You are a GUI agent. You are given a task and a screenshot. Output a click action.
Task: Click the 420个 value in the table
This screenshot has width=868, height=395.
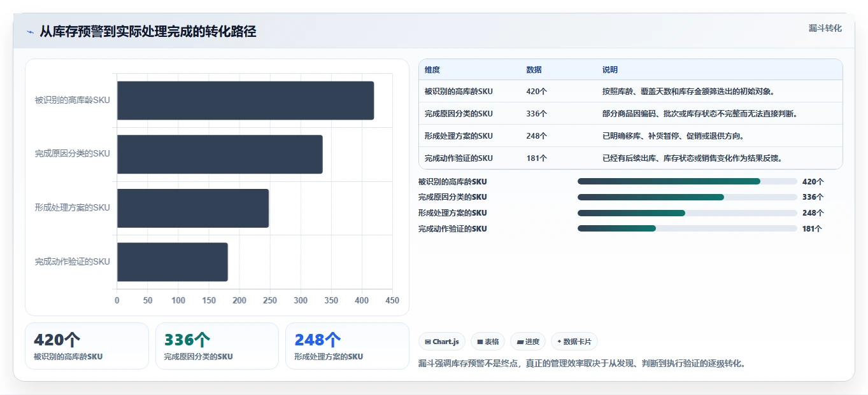click(x=537, y=92)
